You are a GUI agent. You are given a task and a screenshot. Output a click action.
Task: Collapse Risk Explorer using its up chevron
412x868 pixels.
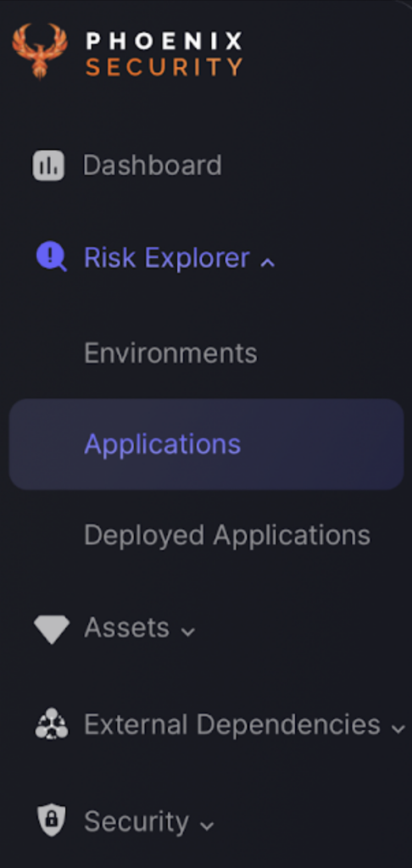pyautogui.click(x=268, y=263)
